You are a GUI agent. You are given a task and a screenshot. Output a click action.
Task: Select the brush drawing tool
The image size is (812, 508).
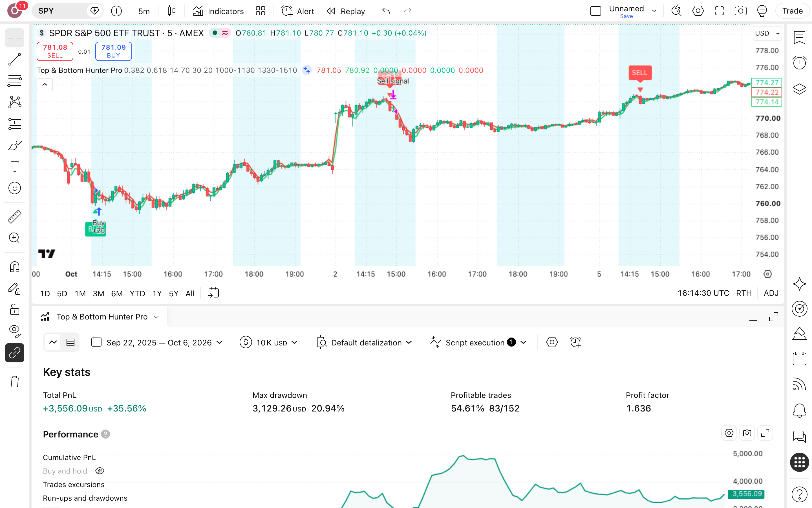14,145
